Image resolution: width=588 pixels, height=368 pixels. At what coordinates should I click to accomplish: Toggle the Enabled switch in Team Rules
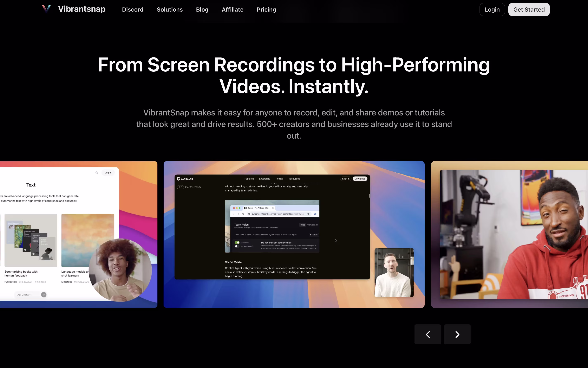tap(237, 242)
